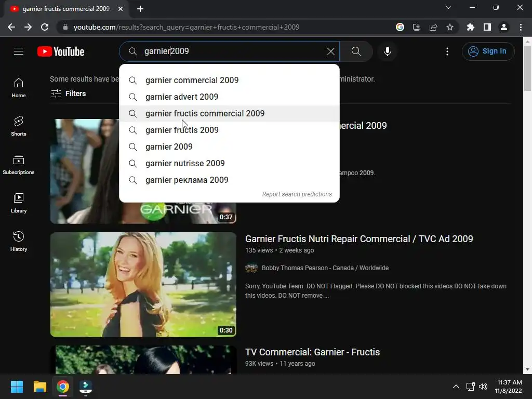Open Chrome profile avatar icon
The width and height of the screenshot is (532, 399).
pyautogui.click(x=504, y=27)
